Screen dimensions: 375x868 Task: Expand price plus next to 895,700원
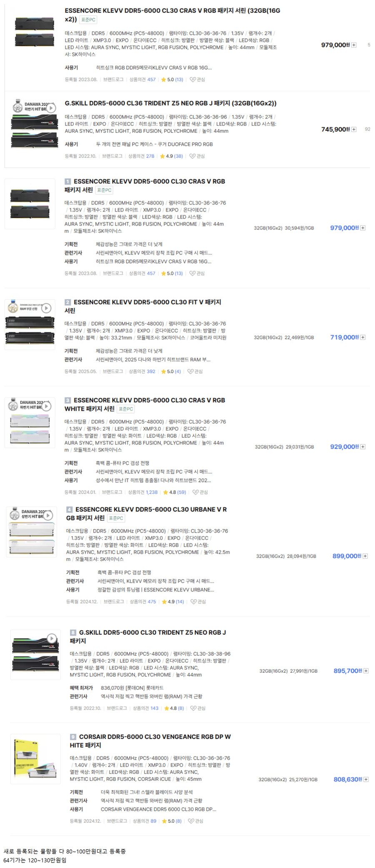366,671
